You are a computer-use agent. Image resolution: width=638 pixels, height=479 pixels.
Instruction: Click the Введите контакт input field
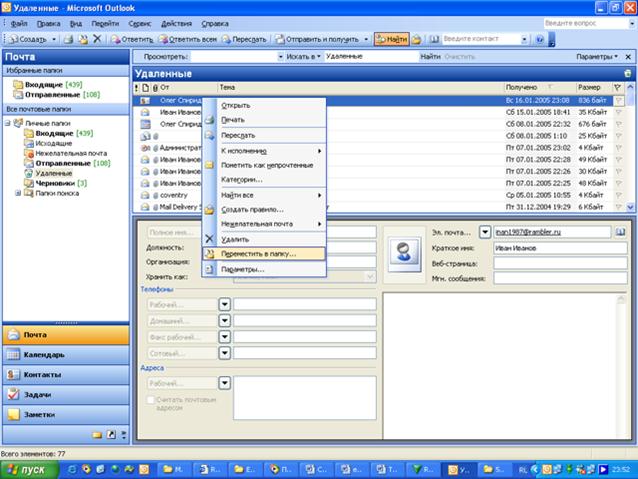(x=481, y=39)
